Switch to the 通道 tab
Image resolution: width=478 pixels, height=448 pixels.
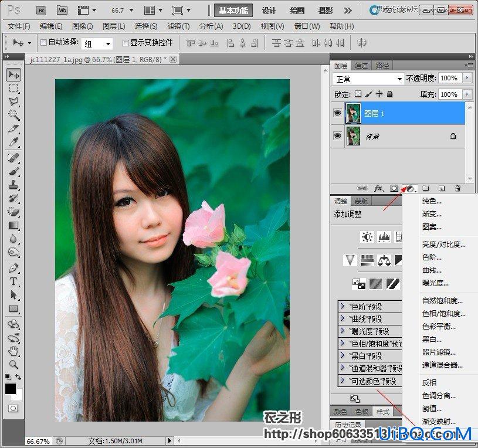click(x=361, y=66)
